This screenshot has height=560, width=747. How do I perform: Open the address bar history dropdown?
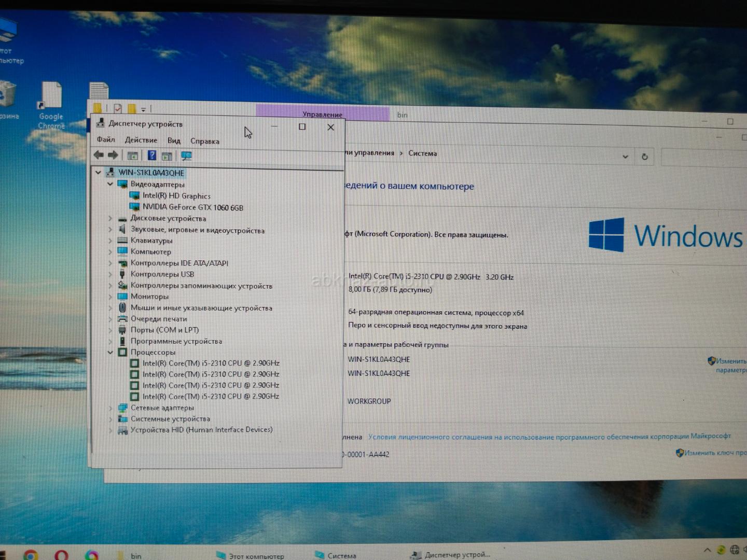(x=625, y=157)
